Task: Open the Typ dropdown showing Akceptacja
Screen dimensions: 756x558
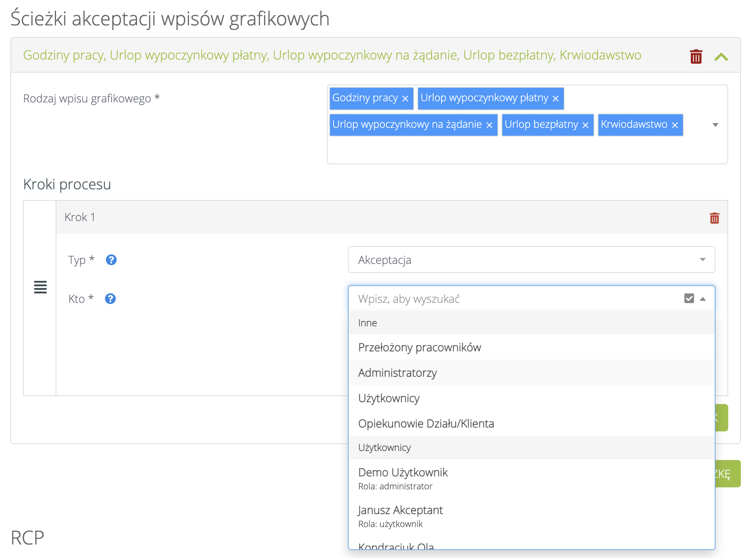Action: [x=531, y=260]
